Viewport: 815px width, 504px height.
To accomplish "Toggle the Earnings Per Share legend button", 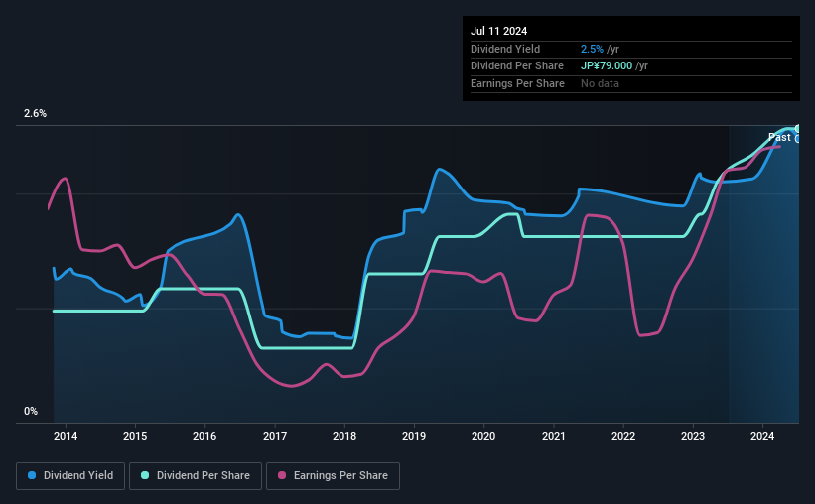I will [333, 476].
